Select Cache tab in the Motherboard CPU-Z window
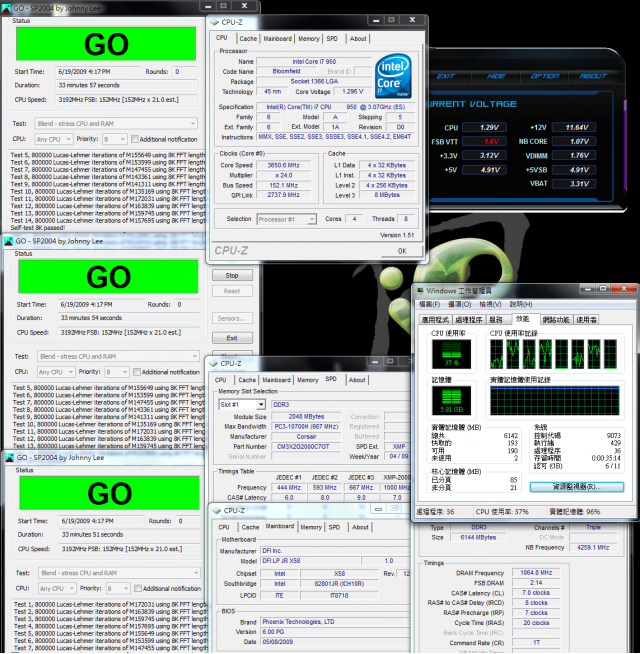This screenshot has height=654, width=640. click(250, 527)
